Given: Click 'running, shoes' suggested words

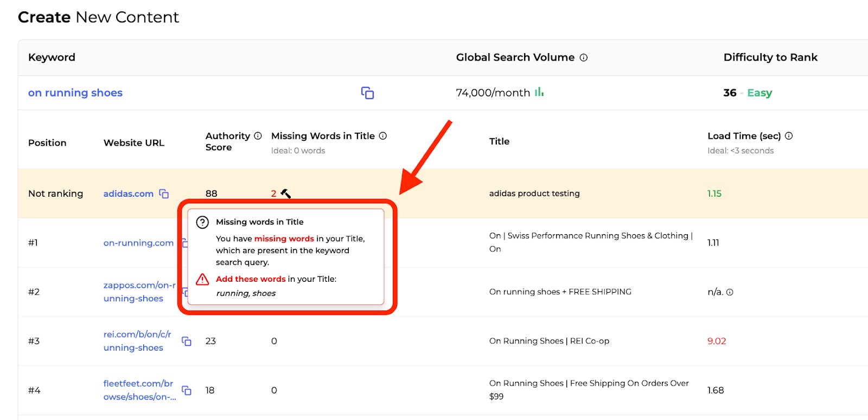Looking at the screenshot, I should tap(246, 293).
